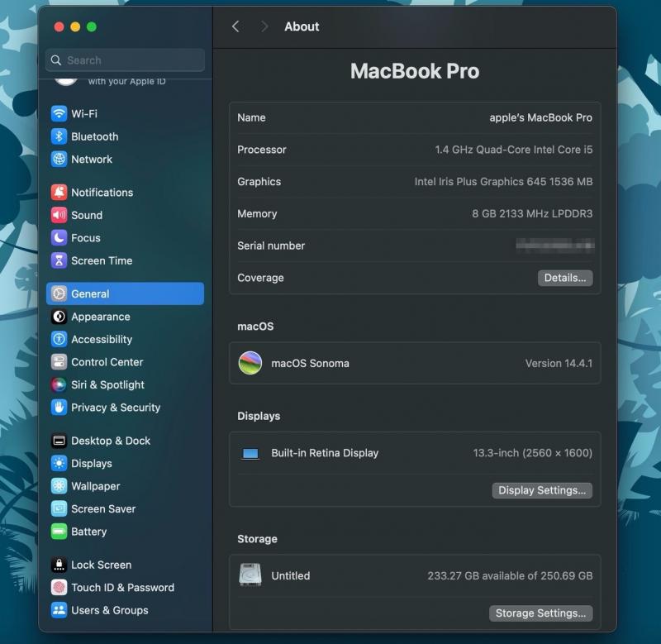
Task: Open Bluetooth settings via its icon
Action: click(x=59, y=136)
